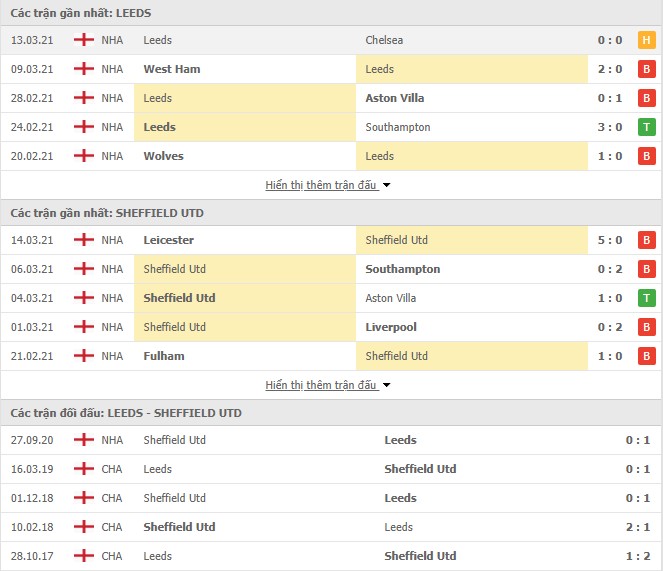Expand more Leeds matches with dropdown arrow
663x571 pixels.
[x=386, y=185]
